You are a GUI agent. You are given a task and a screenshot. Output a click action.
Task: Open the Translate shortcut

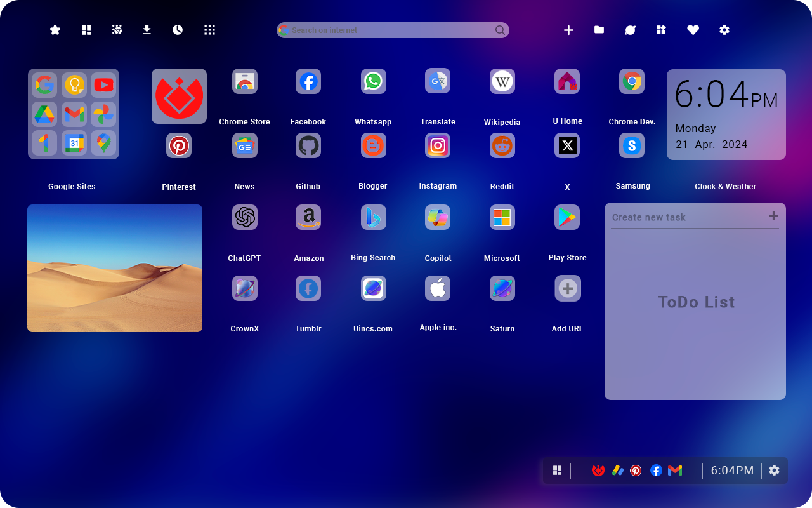(x=438, y=81)
